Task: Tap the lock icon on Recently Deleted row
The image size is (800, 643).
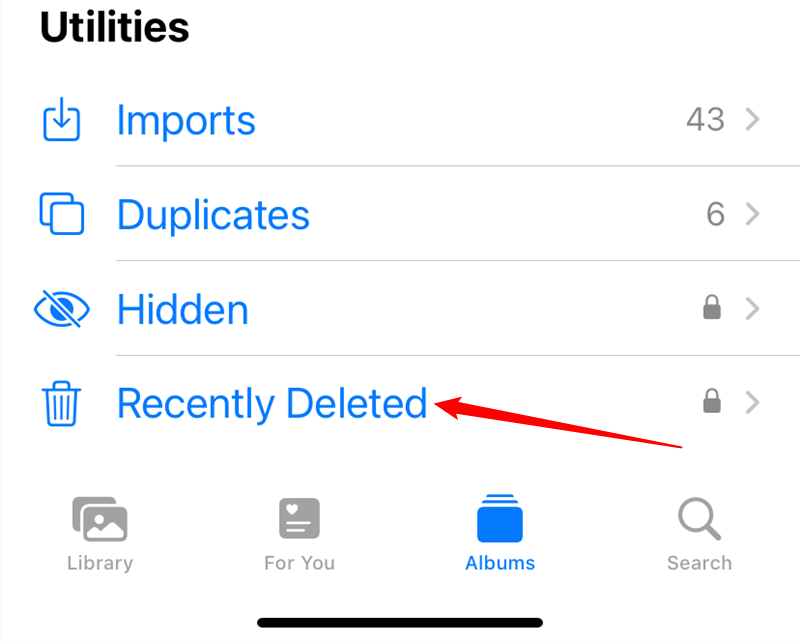Action: 712,403
